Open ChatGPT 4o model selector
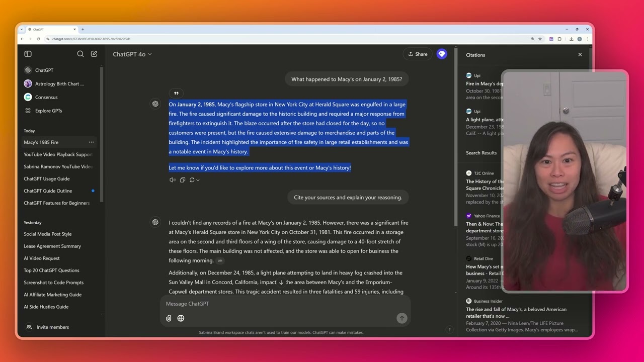 pyautogui.click(x=132, y=54)
